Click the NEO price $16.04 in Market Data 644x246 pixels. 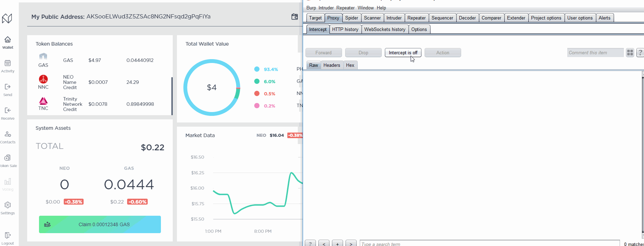pos(277,135)
